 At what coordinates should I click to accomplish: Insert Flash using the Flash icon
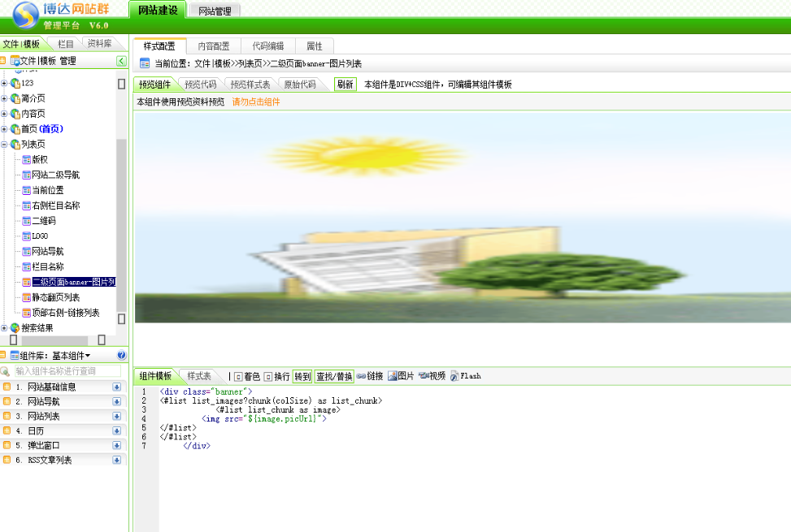pyautogui.click(x=454, y=376)
